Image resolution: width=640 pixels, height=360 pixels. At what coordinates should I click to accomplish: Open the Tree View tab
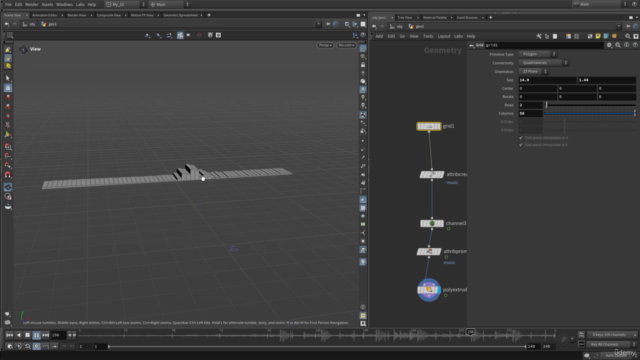pyautogui.click(x=405, y=18)
